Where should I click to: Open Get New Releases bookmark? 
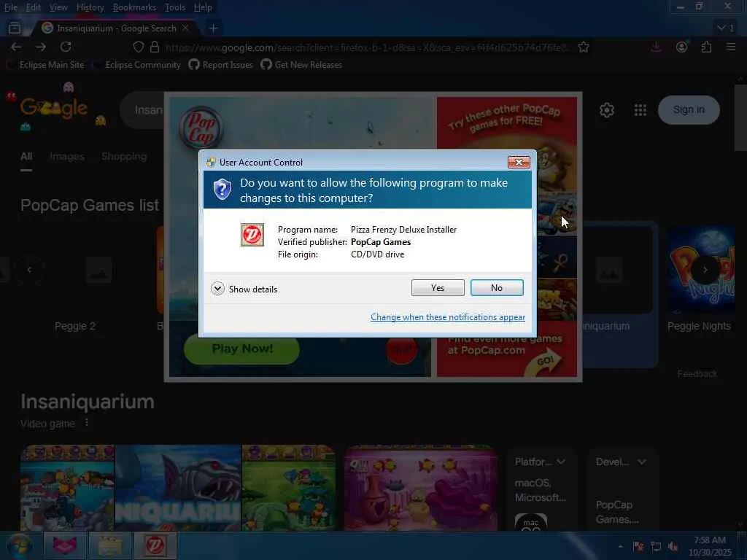tap(301, 65)
